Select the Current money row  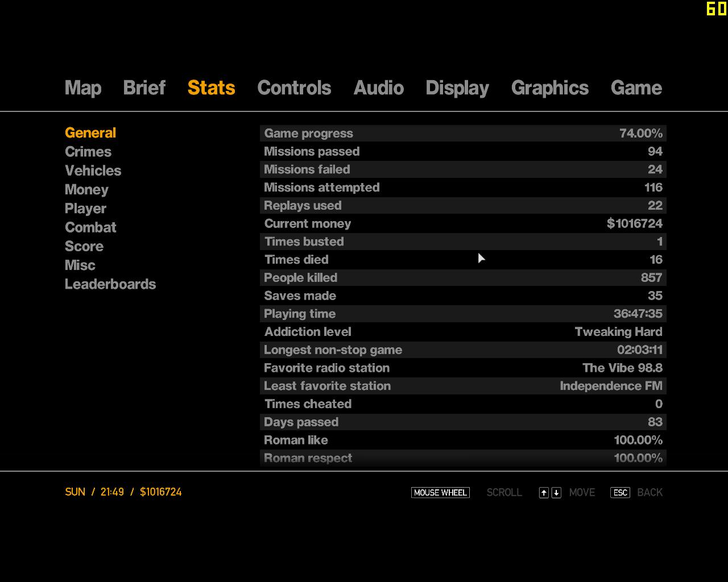463,223
